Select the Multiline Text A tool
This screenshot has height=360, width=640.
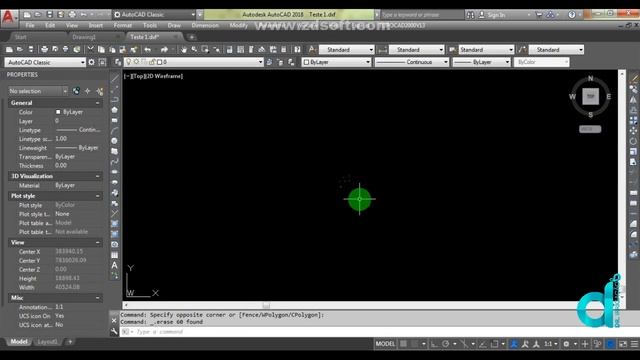click(115, 265)
